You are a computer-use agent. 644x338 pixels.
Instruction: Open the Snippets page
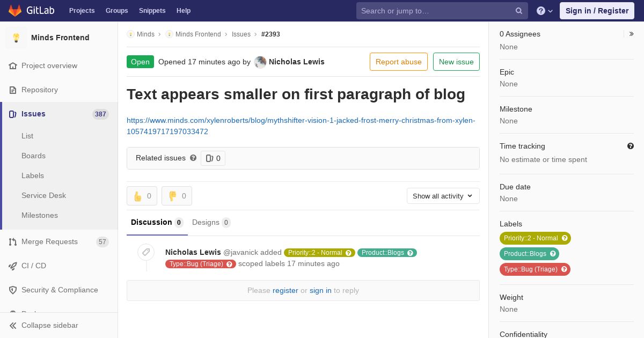152,11
